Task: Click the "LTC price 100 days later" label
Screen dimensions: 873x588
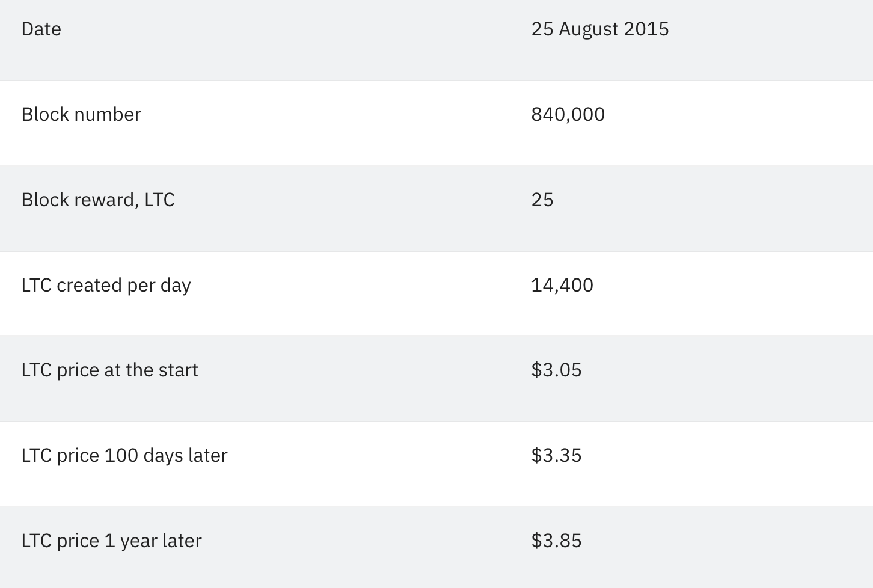Action: pos(124,456)
